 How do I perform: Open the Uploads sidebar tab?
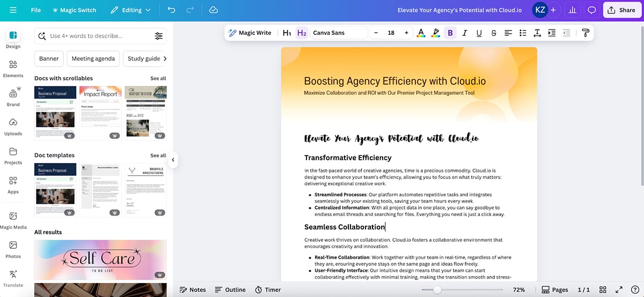coord(13,127)
